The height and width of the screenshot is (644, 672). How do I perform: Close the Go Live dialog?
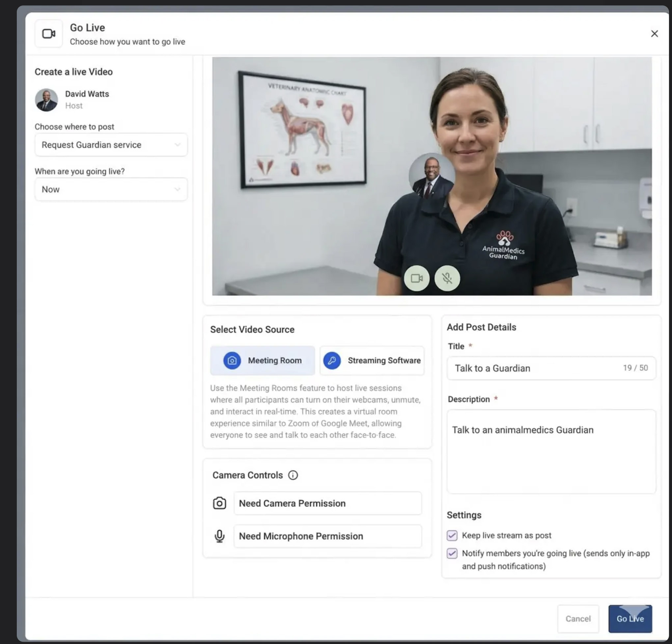[x=654, y=34]
